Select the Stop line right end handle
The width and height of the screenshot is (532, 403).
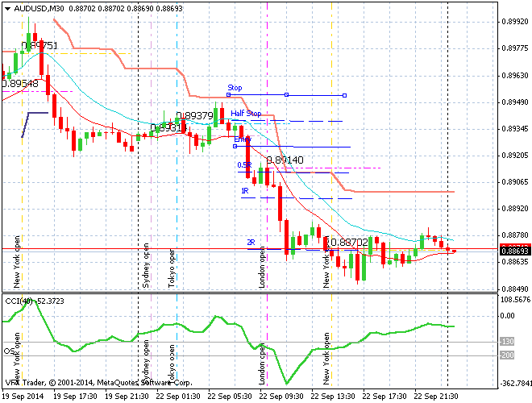(x=344, y=95)
